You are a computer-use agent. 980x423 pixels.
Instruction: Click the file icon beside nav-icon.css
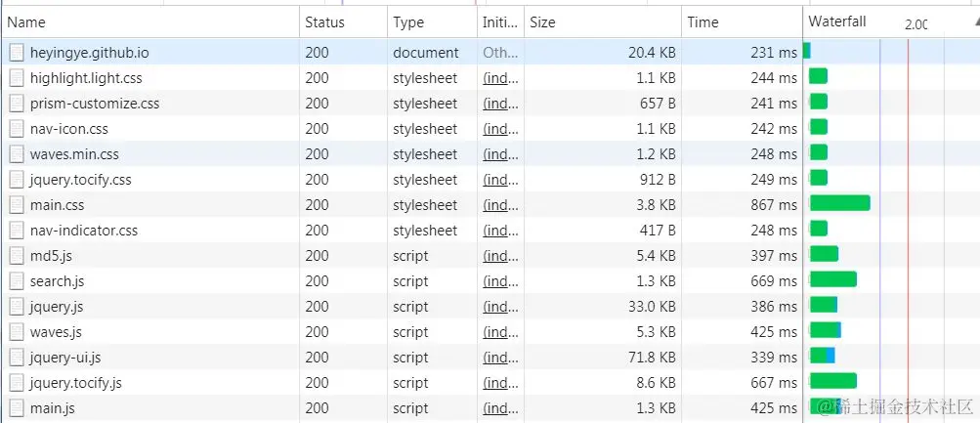tap(18, 129)
